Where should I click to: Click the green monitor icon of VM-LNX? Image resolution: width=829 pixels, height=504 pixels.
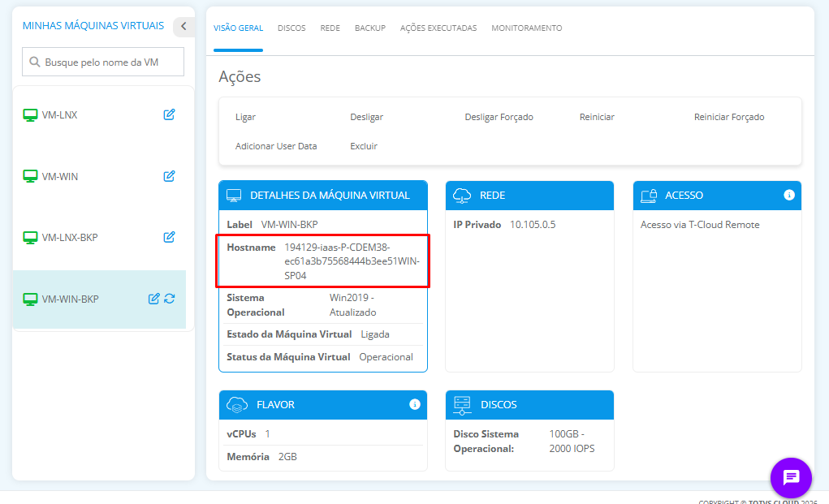click(30, 115)
